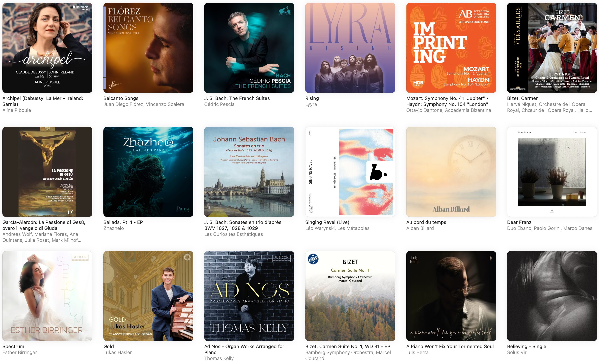
Task: Open the Ad Nos Thomas Kelly cover
Action: pos(249,296)
